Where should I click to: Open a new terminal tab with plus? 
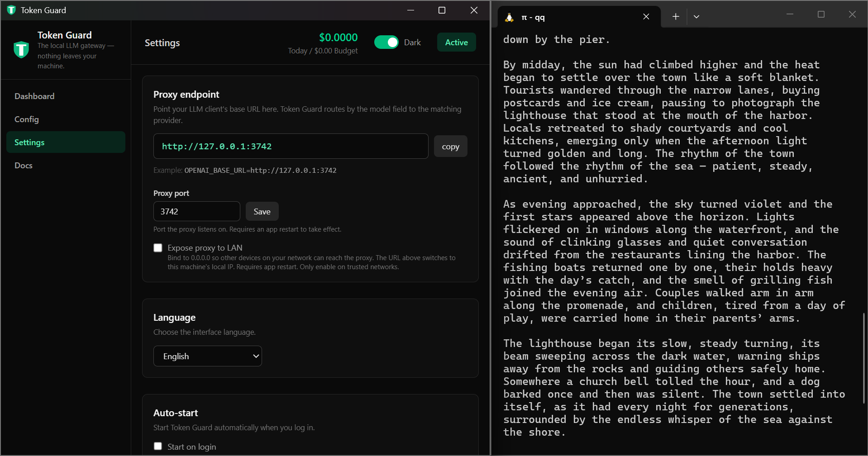(676, 17)
